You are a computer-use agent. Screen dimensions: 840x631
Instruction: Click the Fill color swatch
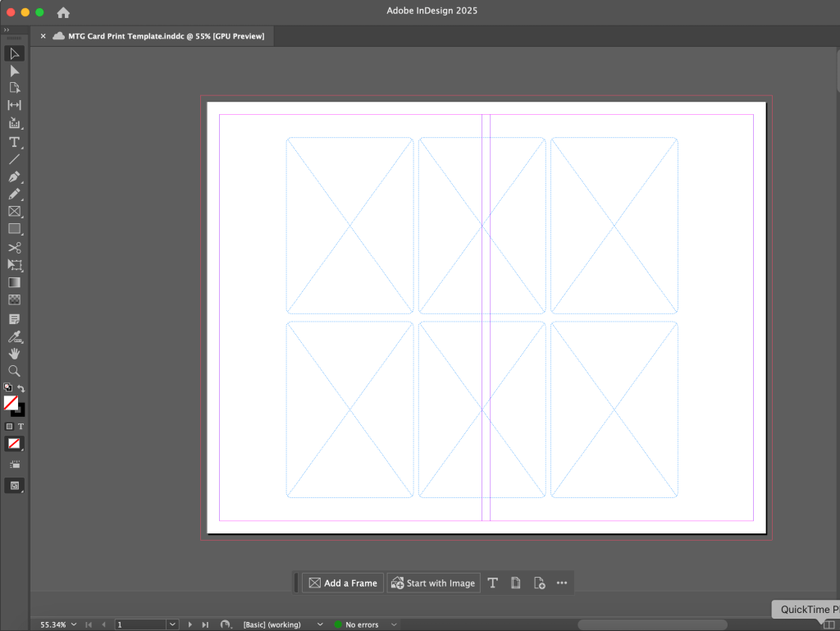(x=11, y=403)
